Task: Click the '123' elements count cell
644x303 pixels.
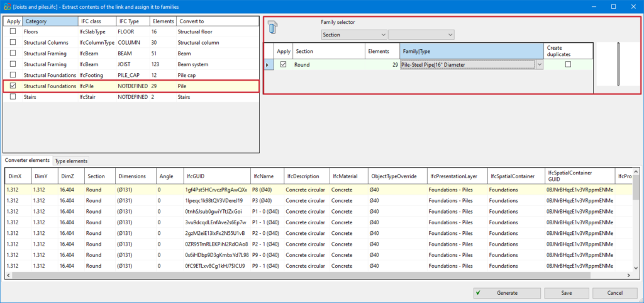Action: (x=162, y=64)
